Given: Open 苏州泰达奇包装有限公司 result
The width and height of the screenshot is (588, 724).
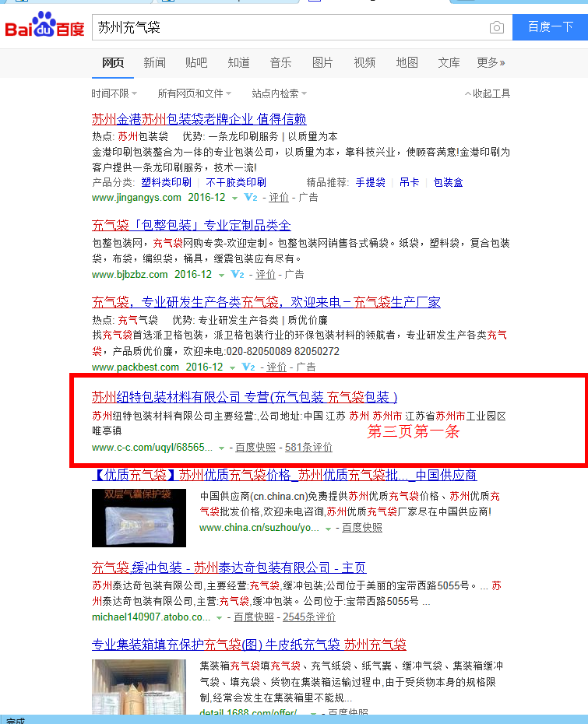Looking at the screenshot, I should pos(229,568).
